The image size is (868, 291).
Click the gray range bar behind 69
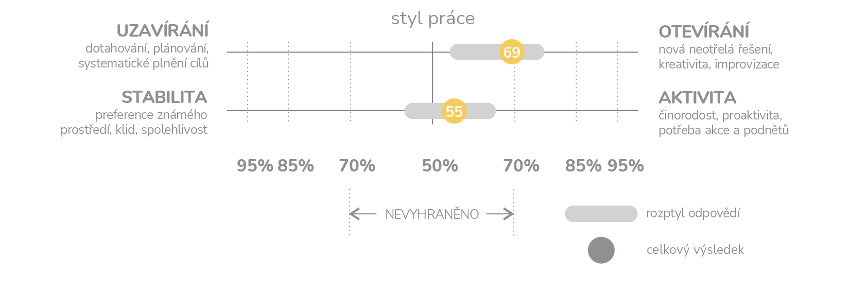(x=497, y=52)
